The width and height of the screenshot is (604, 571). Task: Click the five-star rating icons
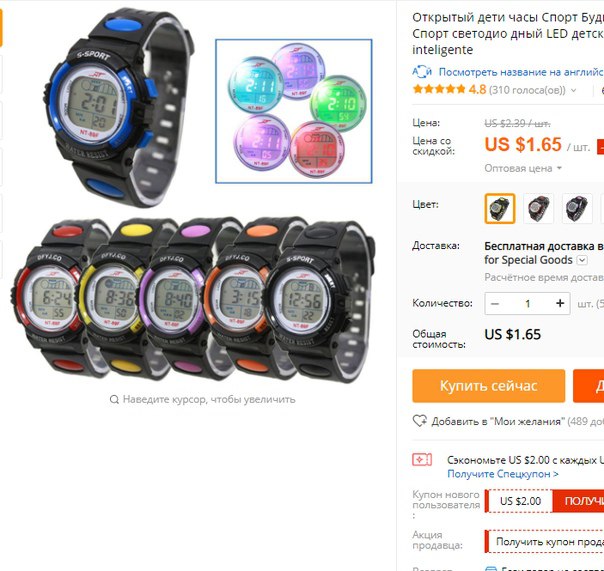(439, 90)
